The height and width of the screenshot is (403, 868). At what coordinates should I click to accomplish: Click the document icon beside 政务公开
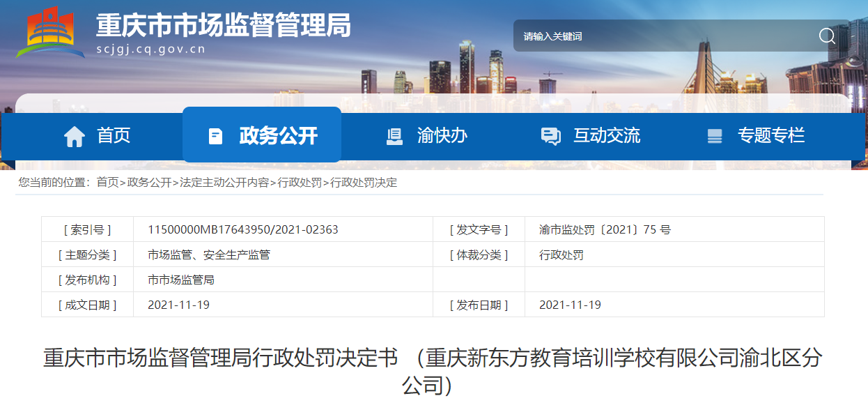(216, 136)
